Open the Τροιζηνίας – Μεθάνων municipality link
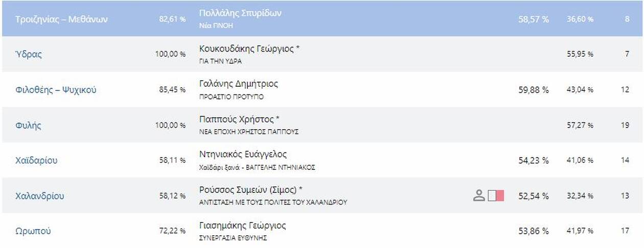Viewport: 644px width, 248px height. 62,19
